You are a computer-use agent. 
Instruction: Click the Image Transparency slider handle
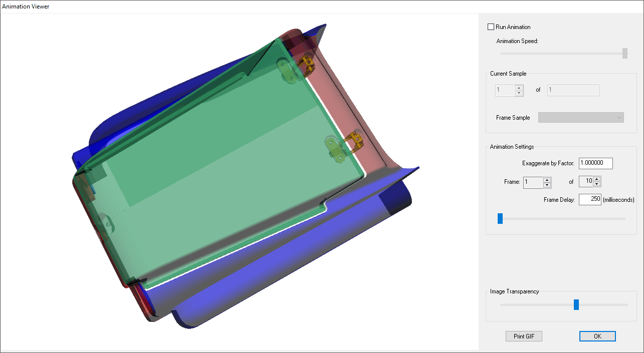pos(576,304)
